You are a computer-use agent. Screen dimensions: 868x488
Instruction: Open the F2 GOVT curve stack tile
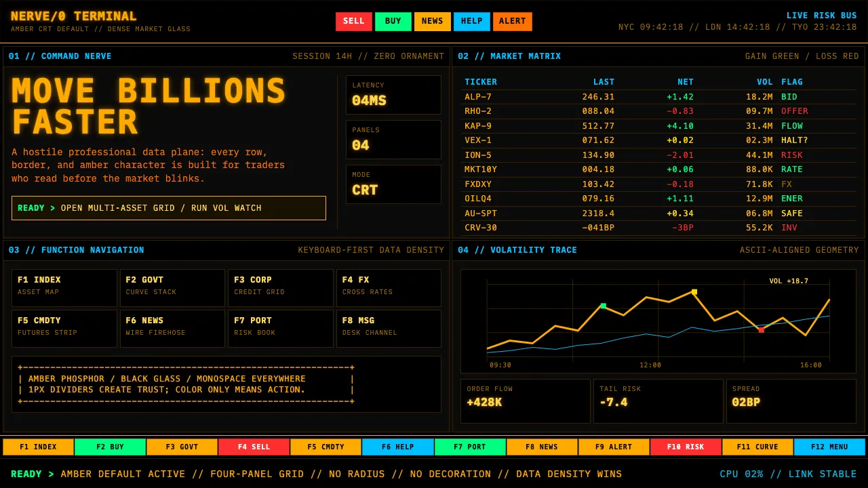pos(172,288)
